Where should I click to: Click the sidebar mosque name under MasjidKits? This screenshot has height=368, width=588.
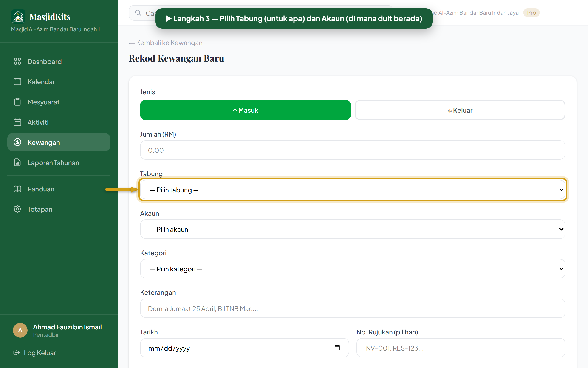(x=57, y=29)
